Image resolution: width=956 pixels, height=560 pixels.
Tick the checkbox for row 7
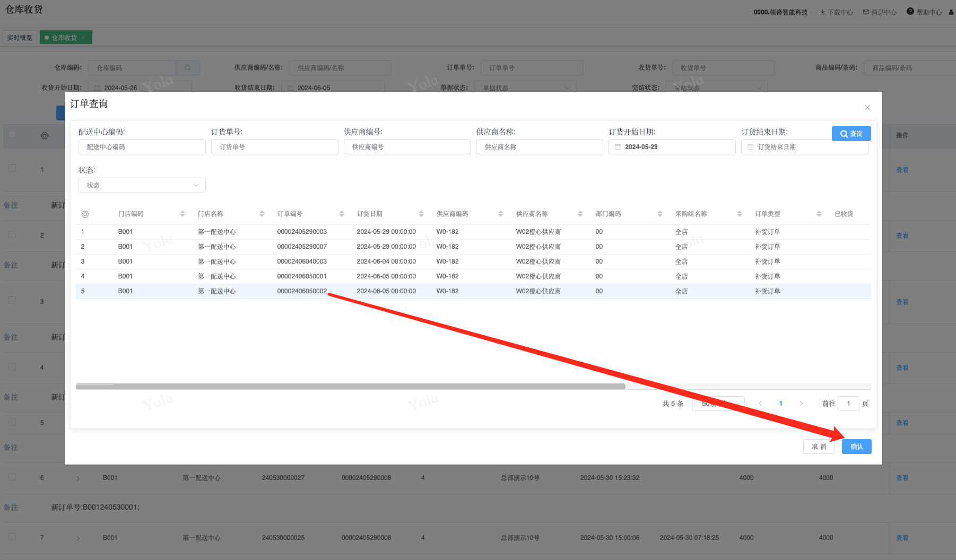point(12,537)
